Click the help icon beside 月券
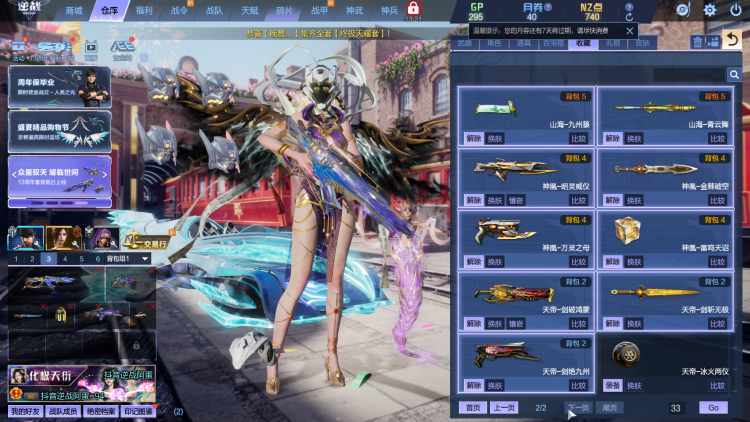The image size is (750, 422). [x=548, y=7]
